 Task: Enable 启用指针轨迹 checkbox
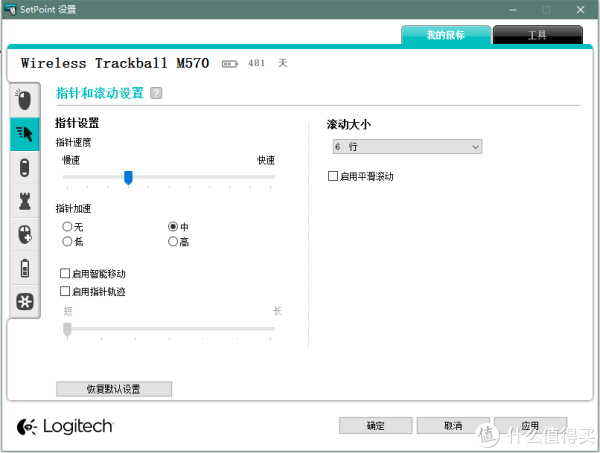(65, 291)
